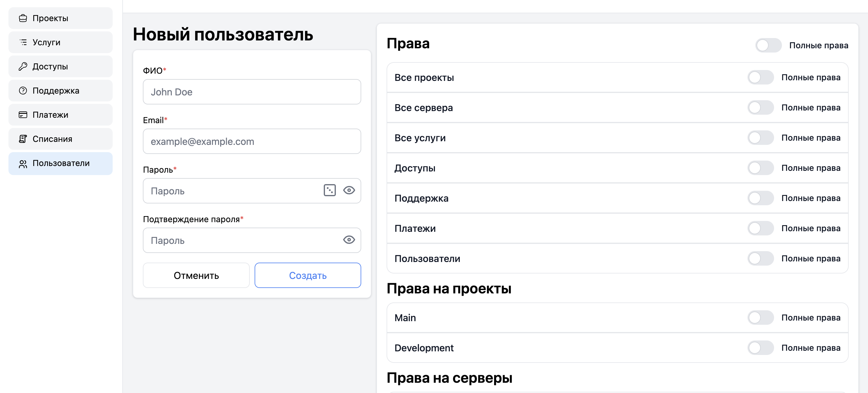Image resolution: width=868 pixels, height=393 pixels.
Task: Click the key icon beside Доступы
Action: point(23,66)
